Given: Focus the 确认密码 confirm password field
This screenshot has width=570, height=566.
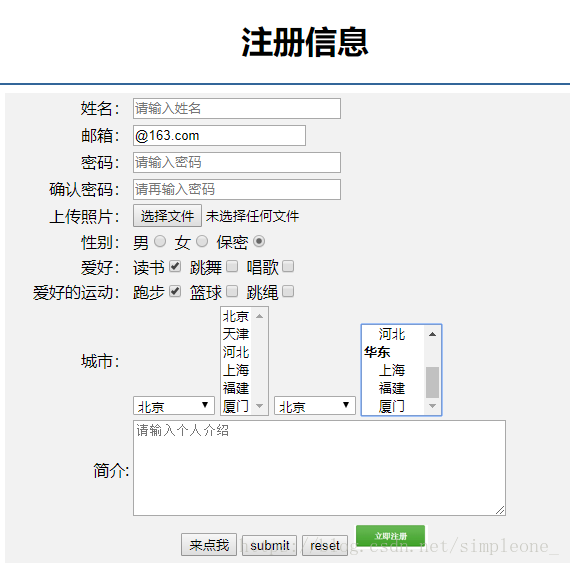Looking at the screenshot, I should coord(237,189).
